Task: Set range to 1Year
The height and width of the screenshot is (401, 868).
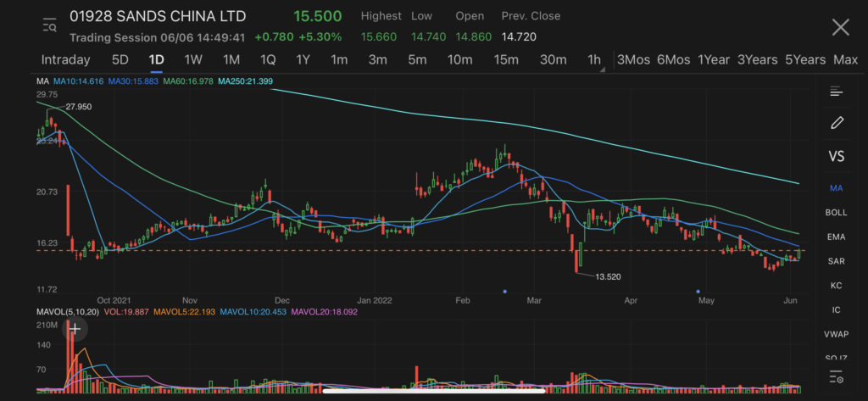Action: (x=713, y=60)
